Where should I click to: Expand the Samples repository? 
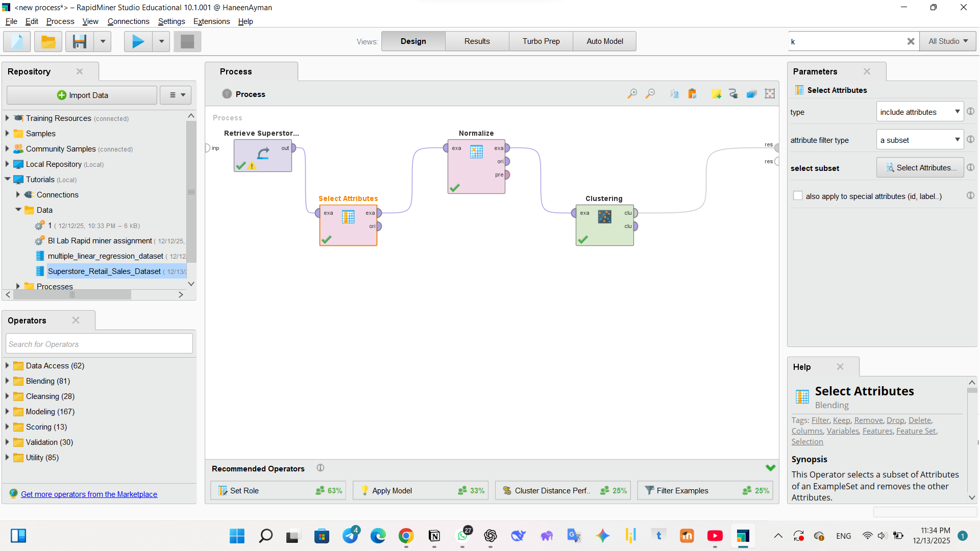[x=7, y=133]
